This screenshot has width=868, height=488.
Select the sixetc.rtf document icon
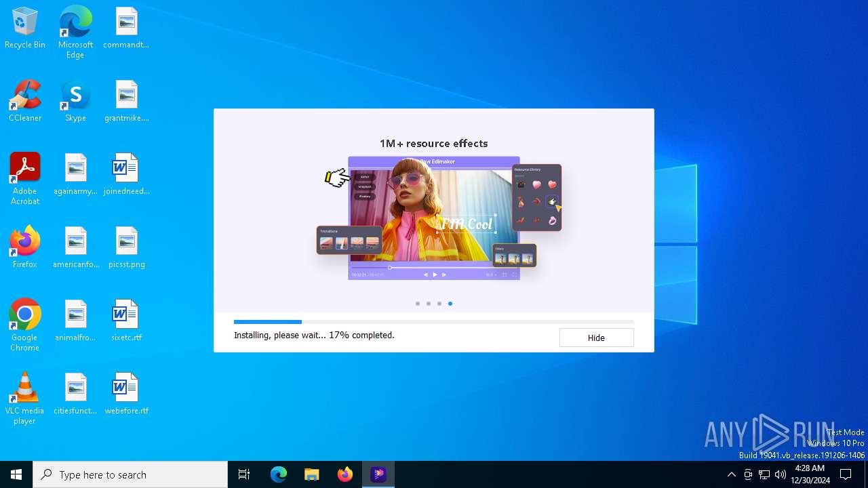pos(126,321)
